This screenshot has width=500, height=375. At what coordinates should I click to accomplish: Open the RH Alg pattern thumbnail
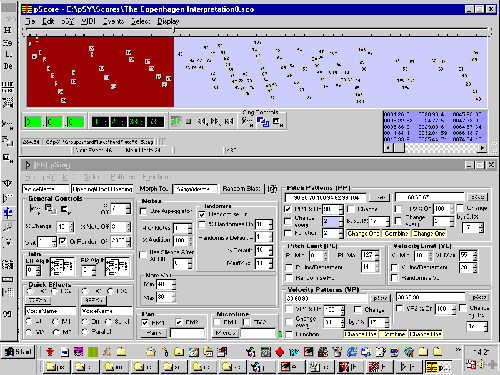(x=117, y=267)
